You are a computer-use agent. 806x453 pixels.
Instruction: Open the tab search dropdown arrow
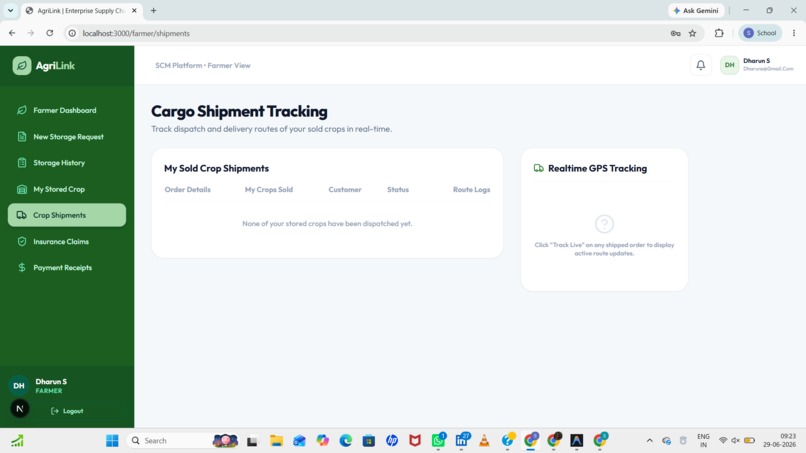pos(10,10)
